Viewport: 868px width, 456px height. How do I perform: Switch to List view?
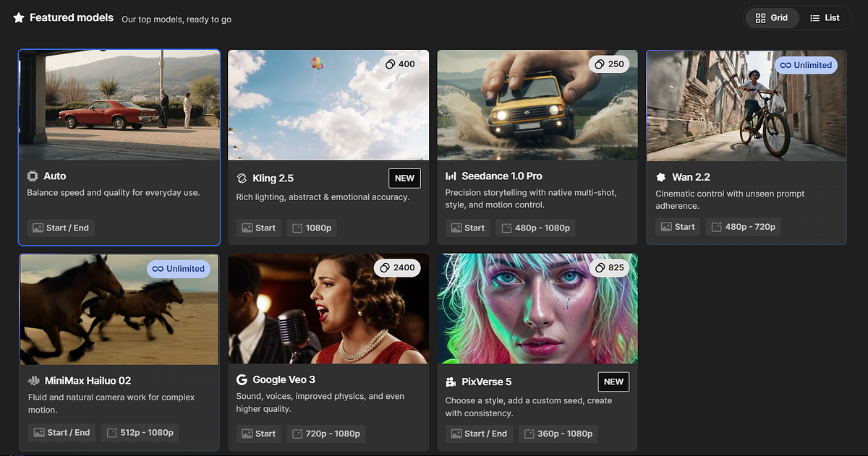pos(825,18)
